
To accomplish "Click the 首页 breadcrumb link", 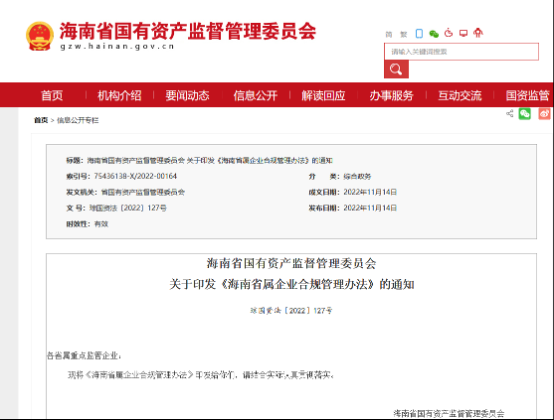I will coord(41,120).
